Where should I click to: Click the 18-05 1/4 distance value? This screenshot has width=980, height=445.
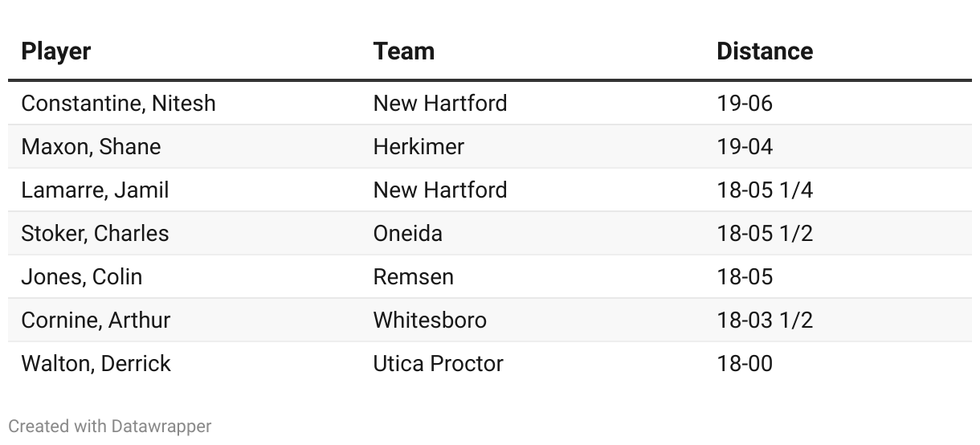(x=765, y=190)
